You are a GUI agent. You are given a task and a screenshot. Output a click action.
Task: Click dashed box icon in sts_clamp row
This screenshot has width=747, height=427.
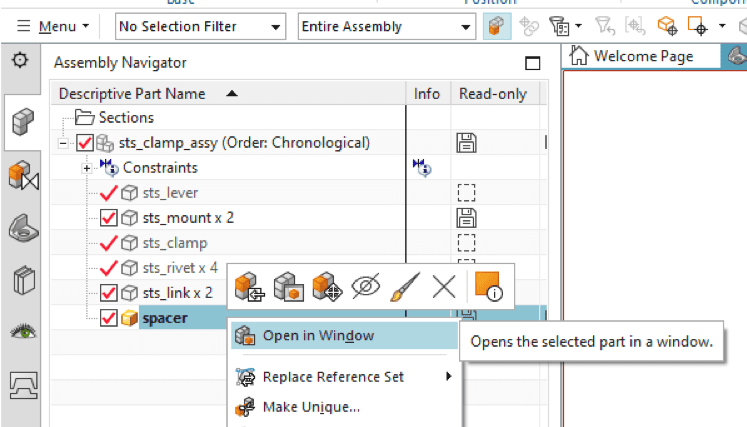click(466, 243)
